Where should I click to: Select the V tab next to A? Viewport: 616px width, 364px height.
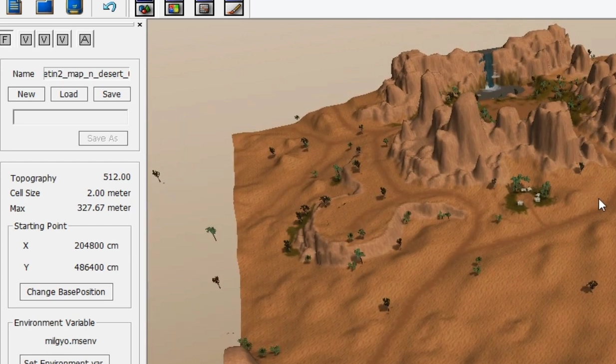click(x=62, y=39)
